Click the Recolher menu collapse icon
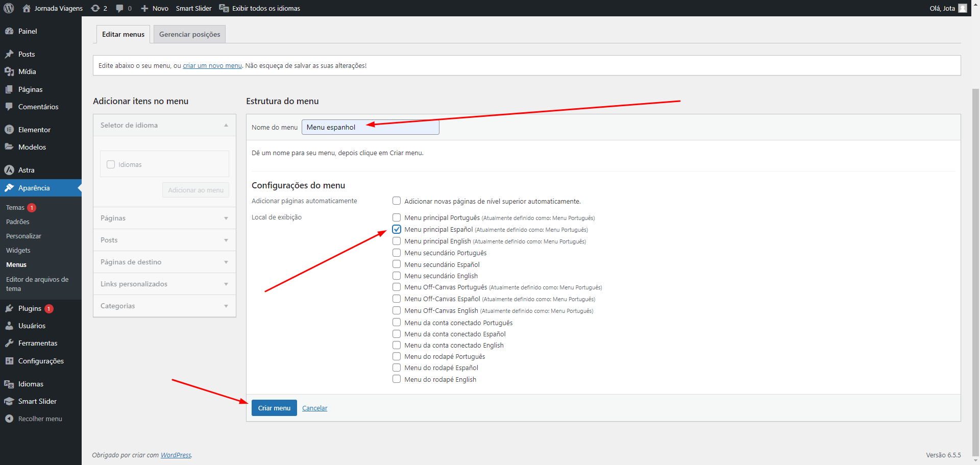The width and height of the screenshot is (980, 465). click(9, 419)
